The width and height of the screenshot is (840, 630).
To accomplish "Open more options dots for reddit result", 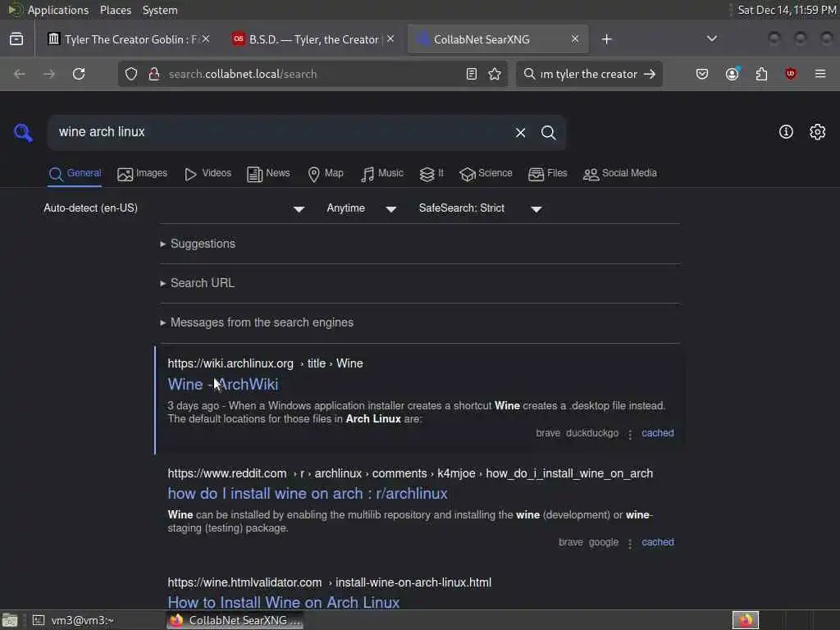I will tap(630, 543).
